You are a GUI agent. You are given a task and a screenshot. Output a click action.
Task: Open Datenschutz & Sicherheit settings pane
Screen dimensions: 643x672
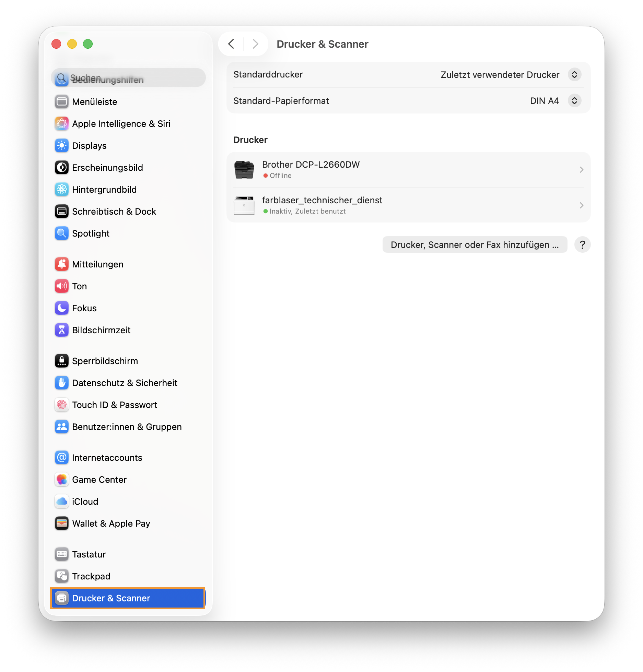point(125,383)
